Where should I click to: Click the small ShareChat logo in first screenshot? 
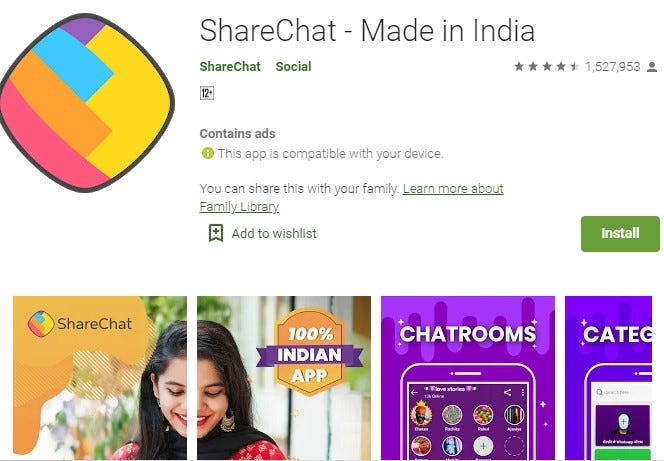point(41,324)
